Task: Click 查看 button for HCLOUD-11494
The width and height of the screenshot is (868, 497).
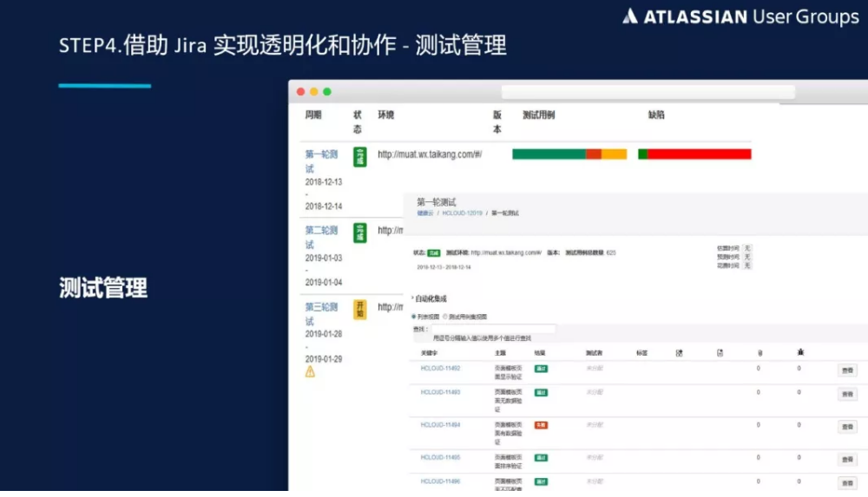Action: tap(847, 427)
